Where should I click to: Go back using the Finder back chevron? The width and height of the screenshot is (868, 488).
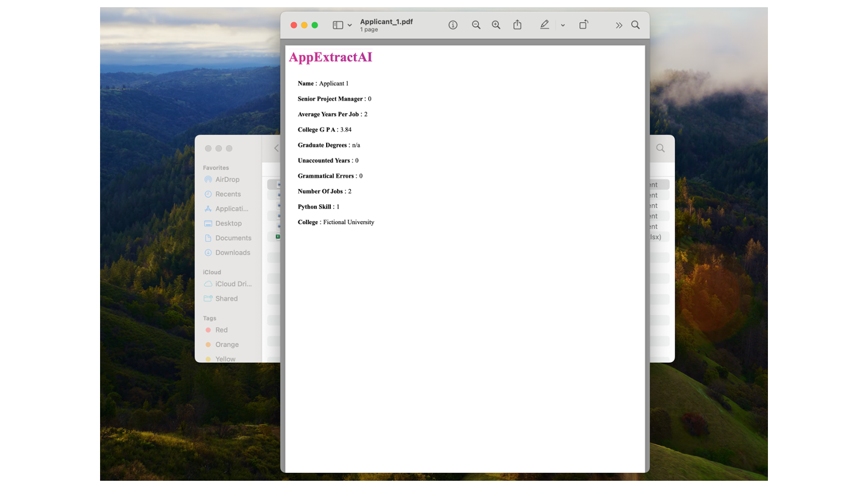point(276,148)
